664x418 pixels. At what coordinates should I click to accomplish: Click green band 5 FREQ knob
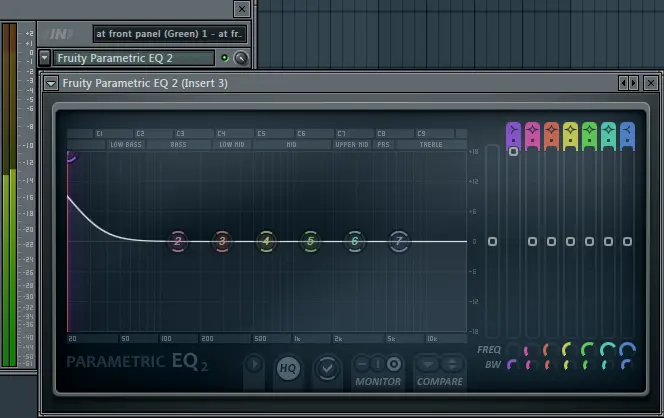pyautogui.click(x=589, y=350)
